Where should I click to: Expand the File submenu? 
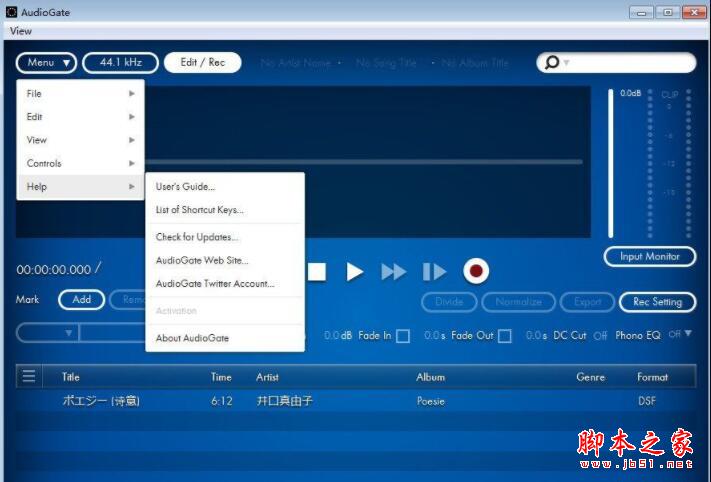click(80, 93)
